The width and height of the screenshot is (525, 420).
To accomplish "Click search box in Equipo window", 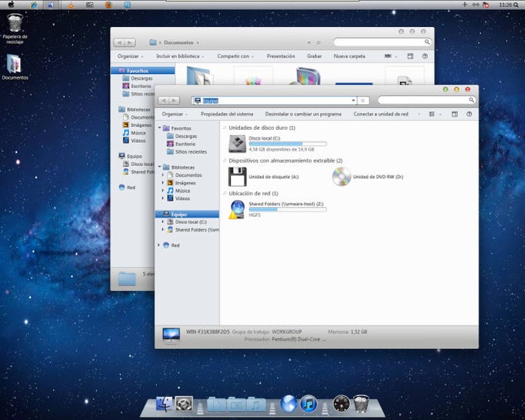I will [426, 100].
